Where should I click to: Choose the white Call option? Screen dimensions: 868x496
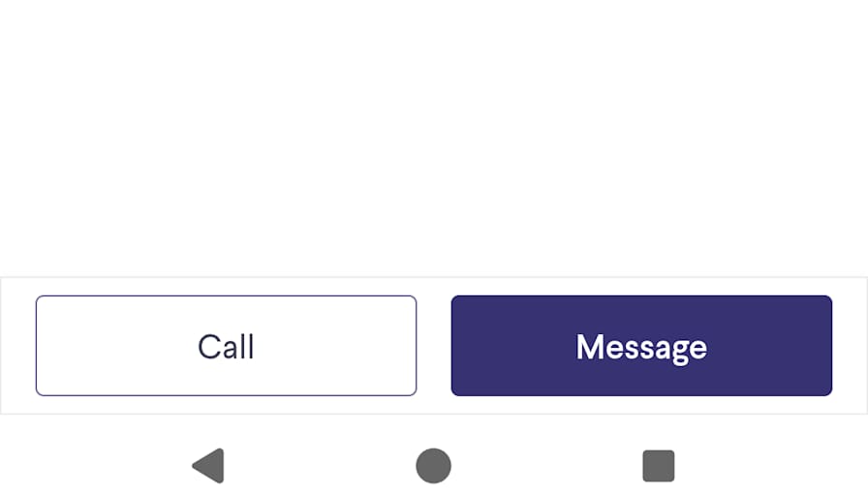coord(226,346)
